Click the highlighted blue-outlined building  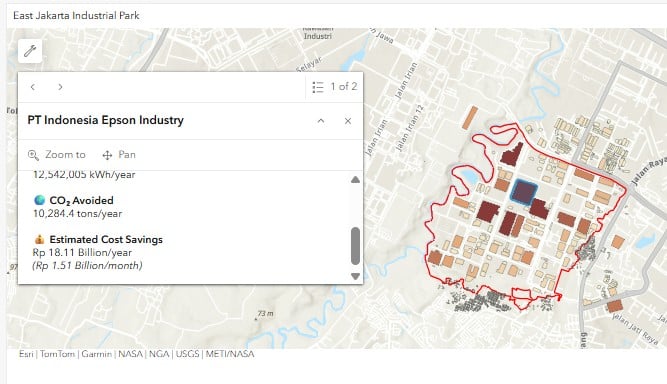523,192
